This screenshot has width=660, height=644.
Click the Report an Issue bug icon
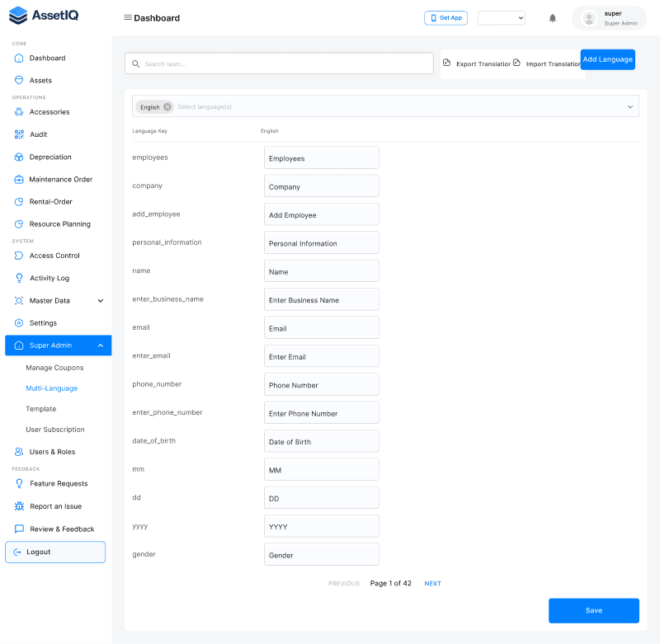click(x=19, y=506)
